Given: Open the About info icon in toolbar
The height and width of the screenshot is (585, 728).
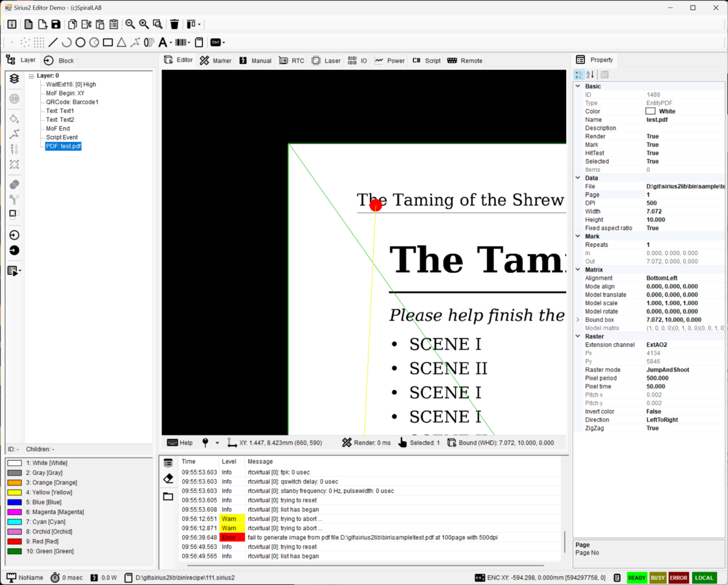Looking at the screenshot, I should [12, 24].
